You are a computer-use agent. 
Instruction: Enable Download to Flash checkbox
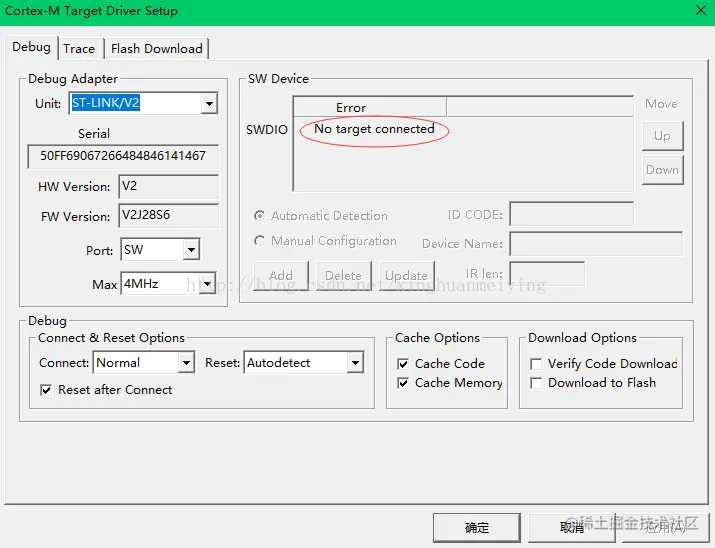tap(536, 383)
